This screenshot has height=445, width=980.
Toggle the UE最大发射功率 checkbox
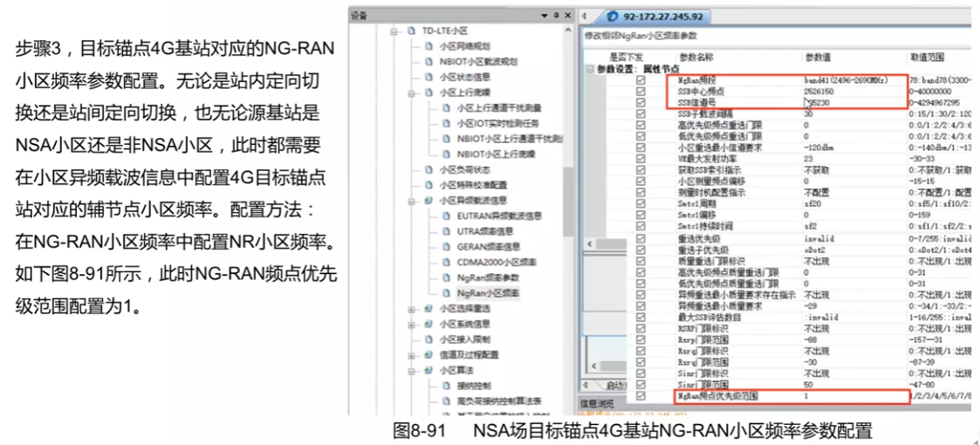pos(640,158)
